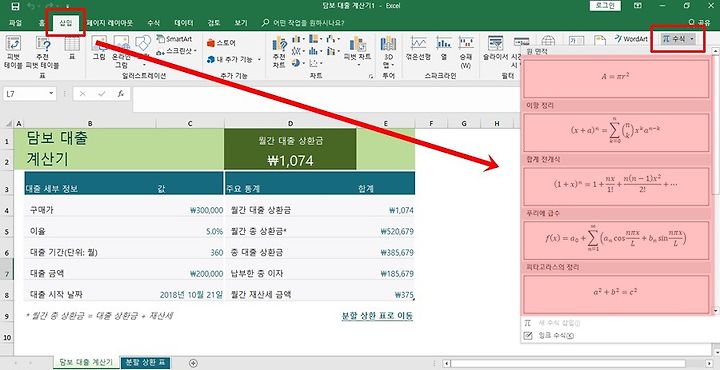Click the header and footer icon

601,40
